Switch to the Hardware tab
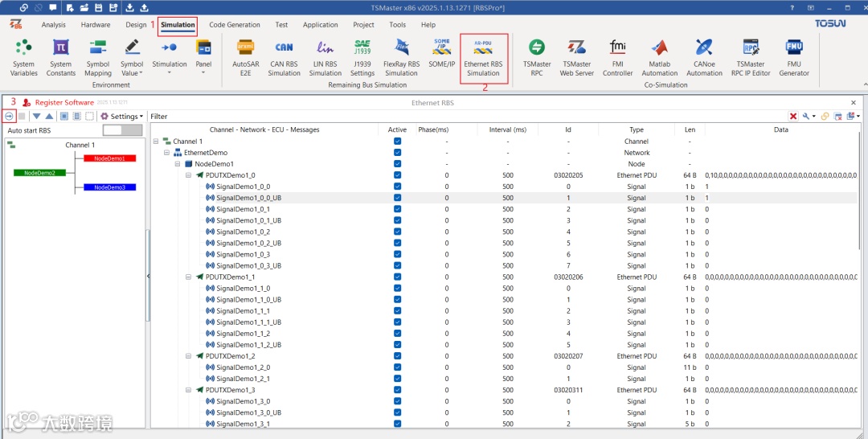This screenshot has width=868, height=439. tap(95, 25)
